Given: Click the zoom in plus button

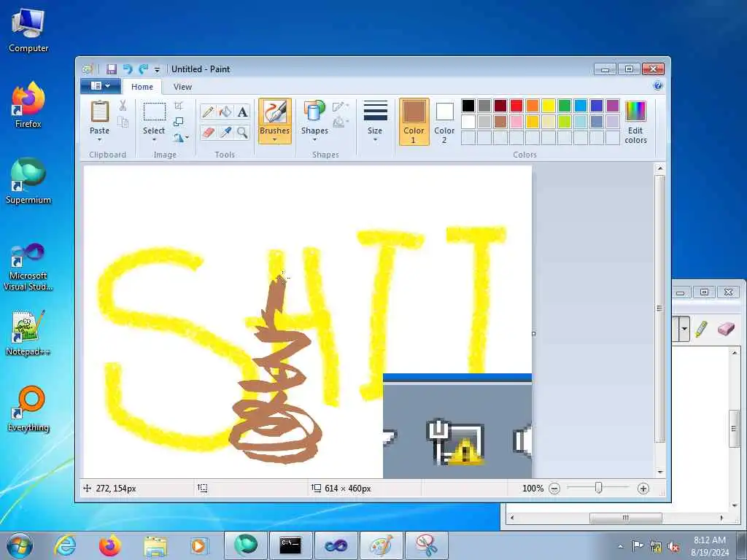Looking at the screenshot, I should 643,489.
